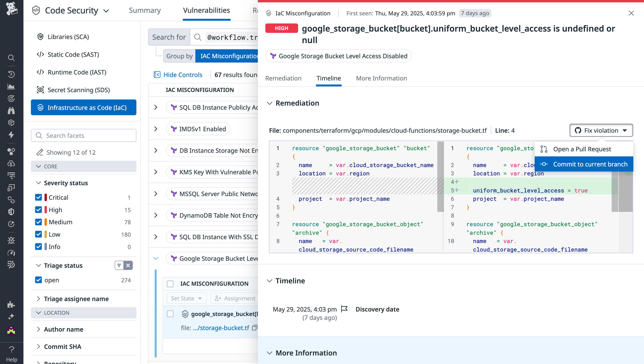Viewport: 644px width, 364px height.
Task: Uncheck the open triage status filter
Action: (x=39, y=280)
